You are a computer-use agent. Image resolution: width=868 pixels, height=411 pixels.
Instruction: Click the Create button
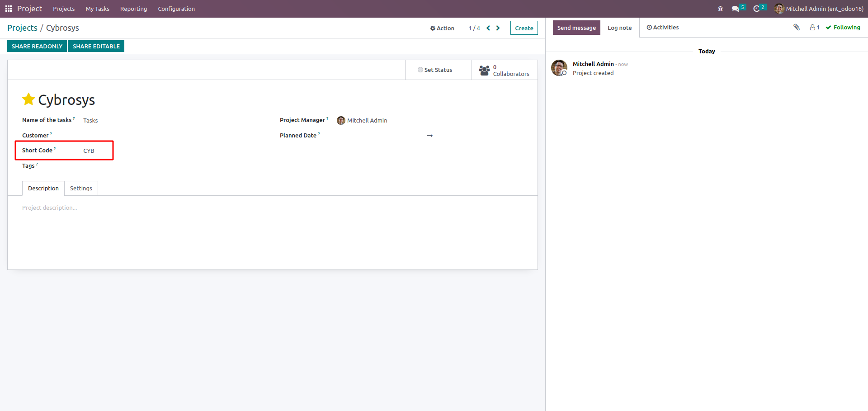(524, 28)
